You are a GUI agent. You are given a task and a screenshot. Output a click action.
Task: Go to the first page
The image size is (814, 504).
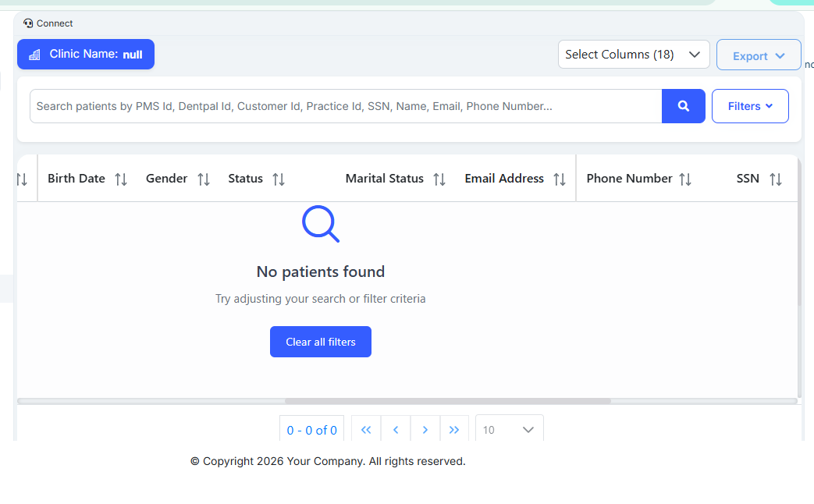[x=366, y=430]
